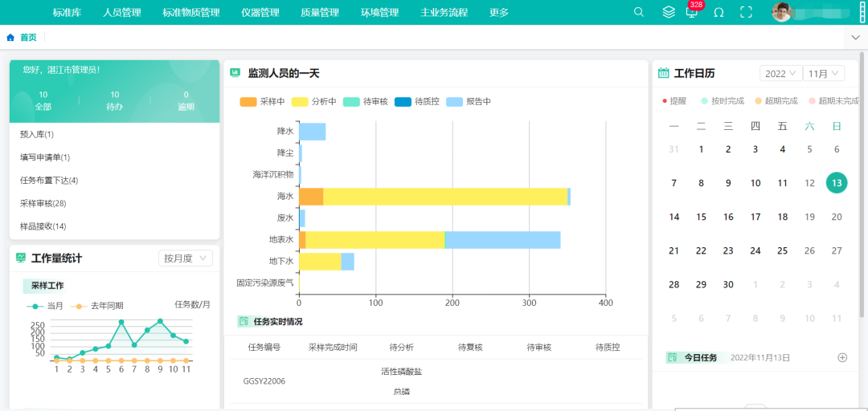Open the monitor notifications icon showing 328
Screen dimensions: 868x411
(x=691, y=12)
